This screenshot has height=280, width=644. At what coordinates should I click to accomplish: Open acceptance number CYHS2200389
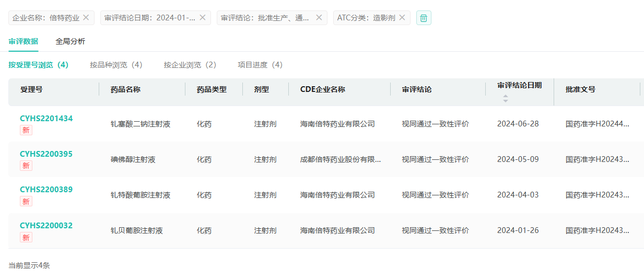coord(46,190)
